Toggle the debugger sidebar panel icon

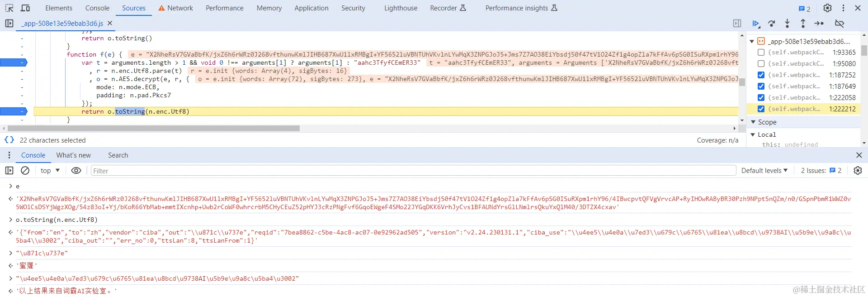[x=737, y=23]
